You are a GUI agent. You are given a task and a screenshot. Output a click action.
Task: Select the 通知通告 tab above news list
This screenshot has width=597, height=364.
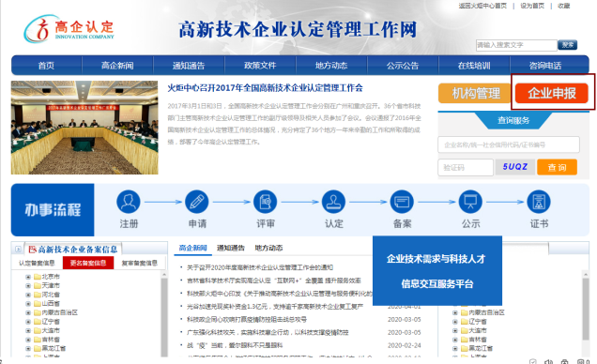[x=231, y=248]
